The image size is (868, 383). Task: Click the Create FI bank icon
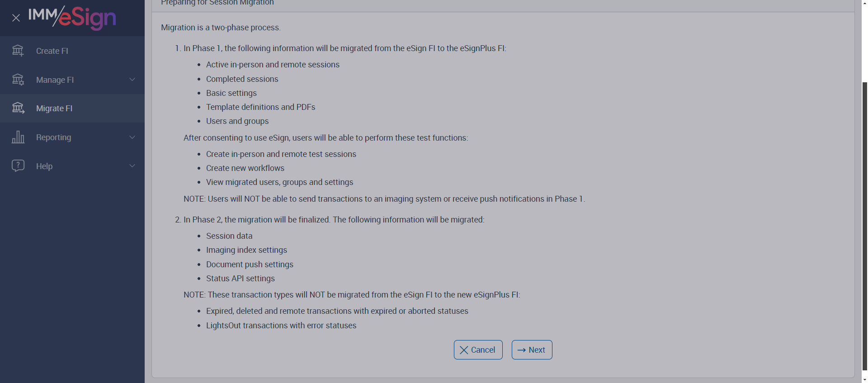[18, 51]
